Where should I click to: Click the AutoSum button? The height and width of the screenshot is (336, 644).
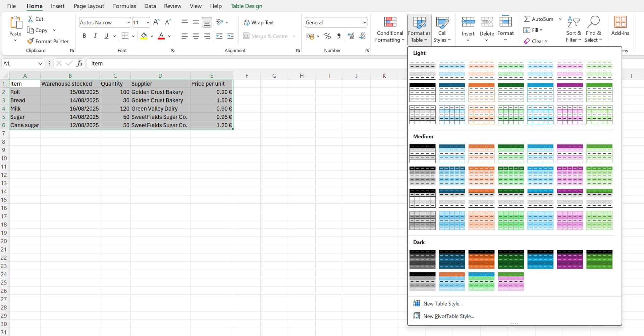(x=539, y=19)
